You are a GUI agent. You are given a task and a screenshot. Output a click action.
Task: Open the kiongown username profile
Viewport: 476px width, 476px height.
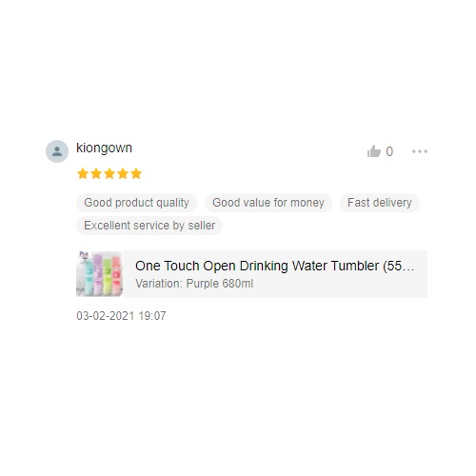coord(104,149)
